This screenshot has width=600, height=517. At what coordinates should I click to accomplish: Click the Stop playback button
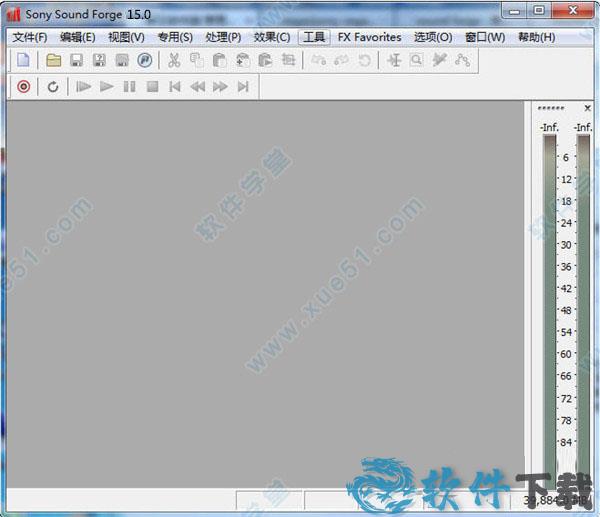(152, 87)
